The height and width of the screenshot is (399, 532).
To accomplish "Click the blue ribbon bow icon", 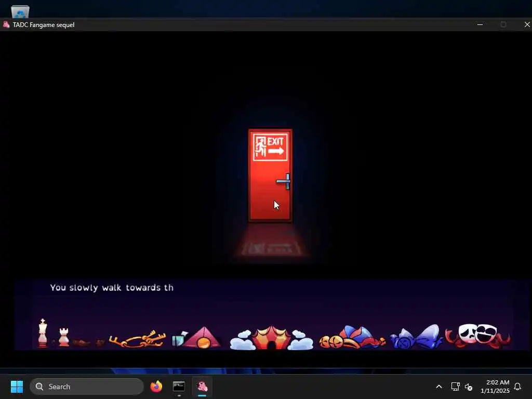I will (416, 337).
